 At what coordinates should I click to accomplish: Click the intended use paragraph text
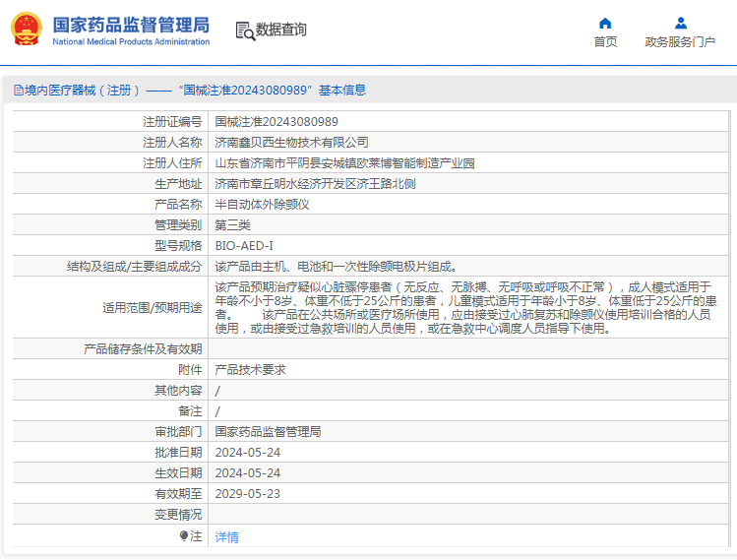click(465, 307)
